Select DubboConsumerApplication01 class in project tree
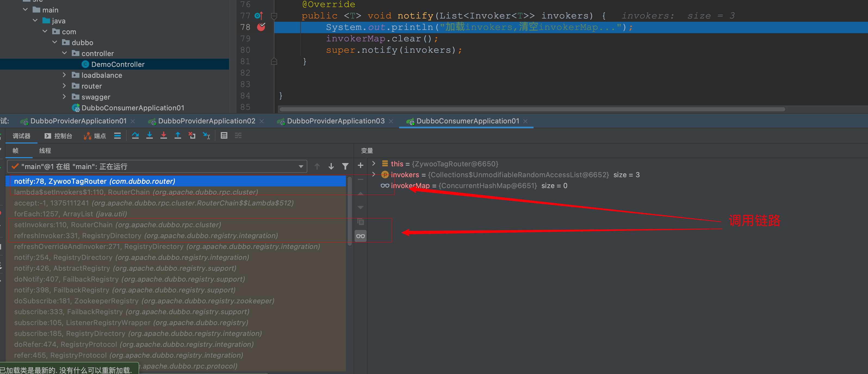The height and width of the screenshot is (374, 868). 132,107
